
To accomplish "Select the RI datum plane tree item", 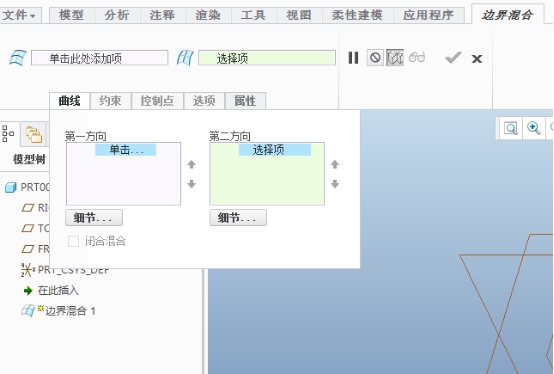I will point(35,208).
